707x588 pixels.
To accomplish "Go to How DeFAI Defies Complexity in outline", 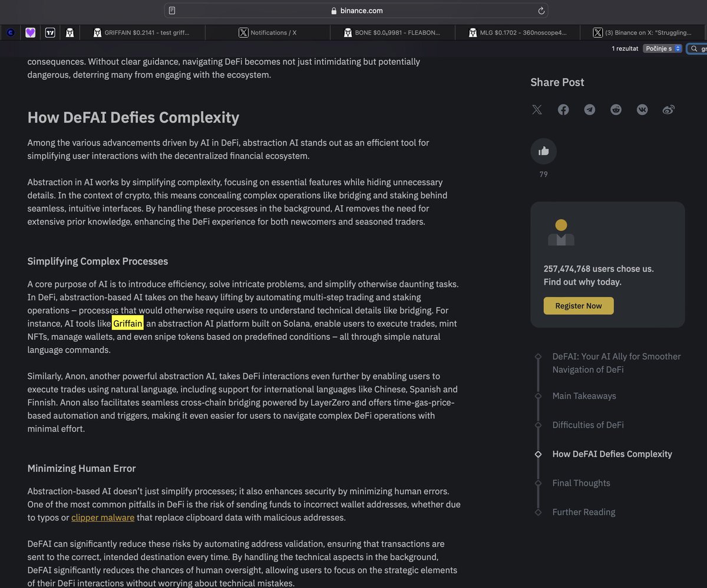I will tap(612, 454).
